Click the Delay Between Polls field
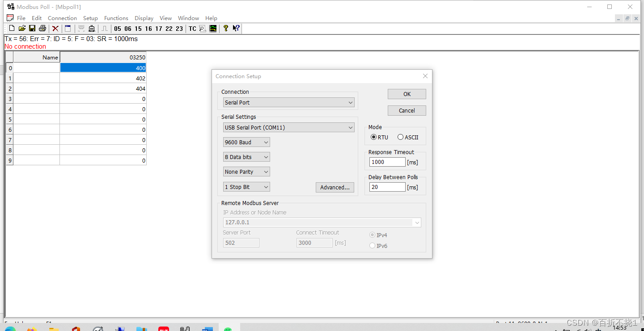644x331 pixels. click(387, 187)
